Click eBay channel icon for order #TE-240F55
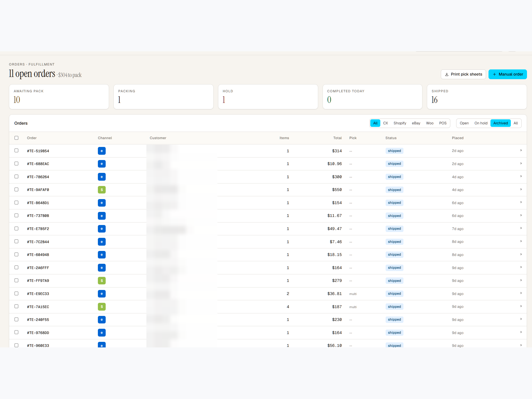This screenshot has height=399, width=532. 102,320
